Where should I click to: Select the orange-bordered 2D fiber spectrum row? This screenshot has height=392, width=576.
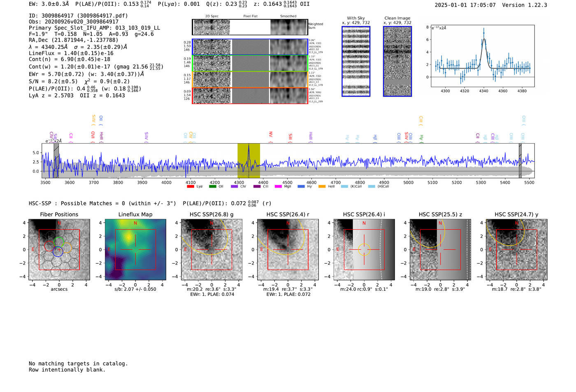[x=250, y=79]
